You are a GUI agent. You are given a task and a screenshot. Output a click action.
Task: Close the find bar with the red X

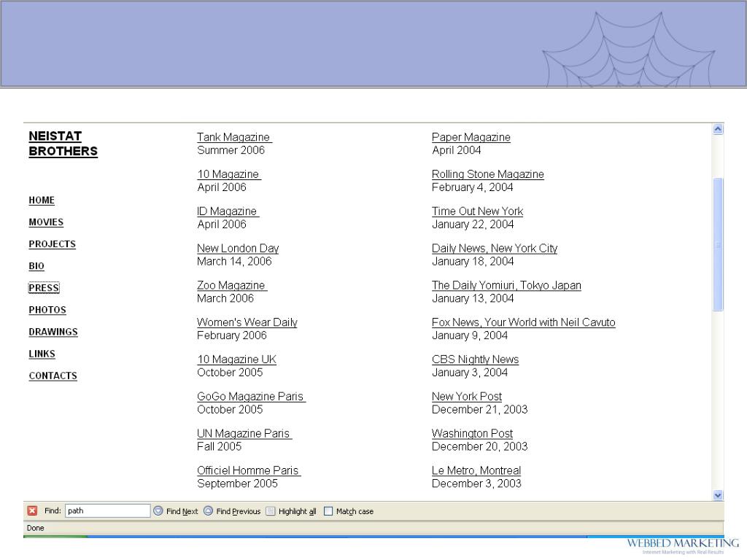[x=32, y=510]
